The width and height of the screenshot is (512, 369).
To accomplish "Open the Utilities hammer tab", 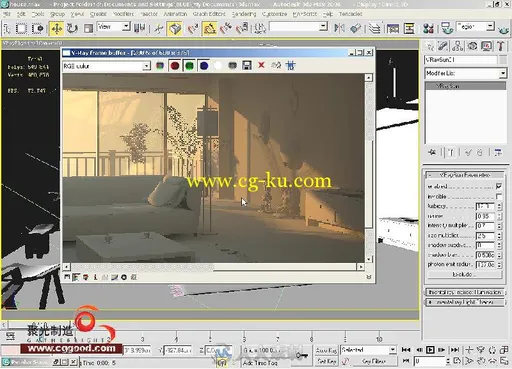I will tap(500, 46).
